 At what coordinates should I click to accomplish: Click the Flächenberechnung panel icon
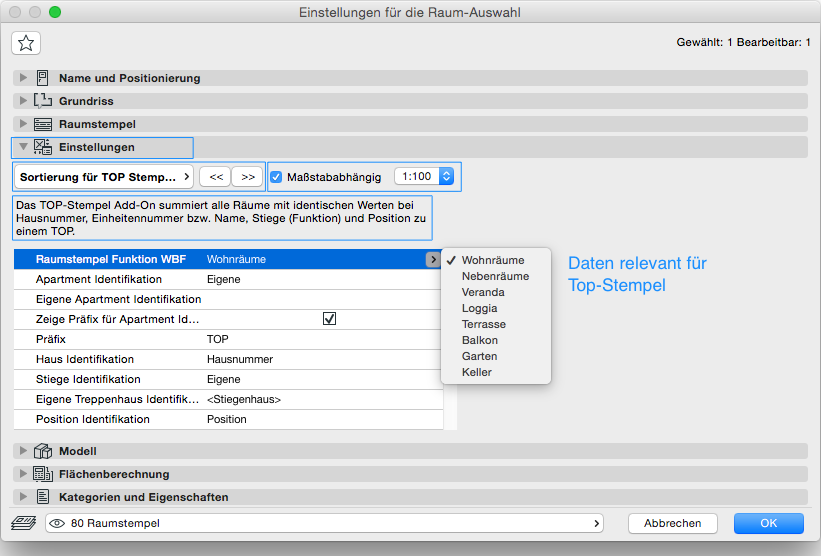[42, 474]
